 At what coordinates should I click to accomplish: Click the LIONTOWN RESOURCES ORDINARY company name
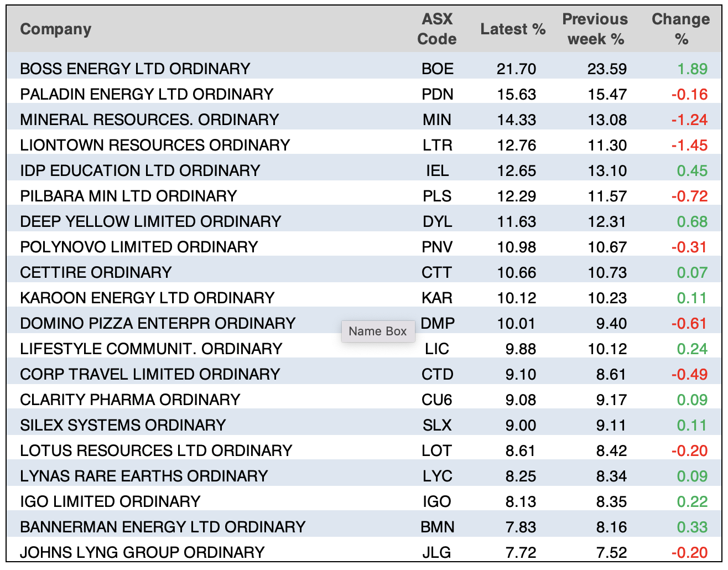coord(155,145)
